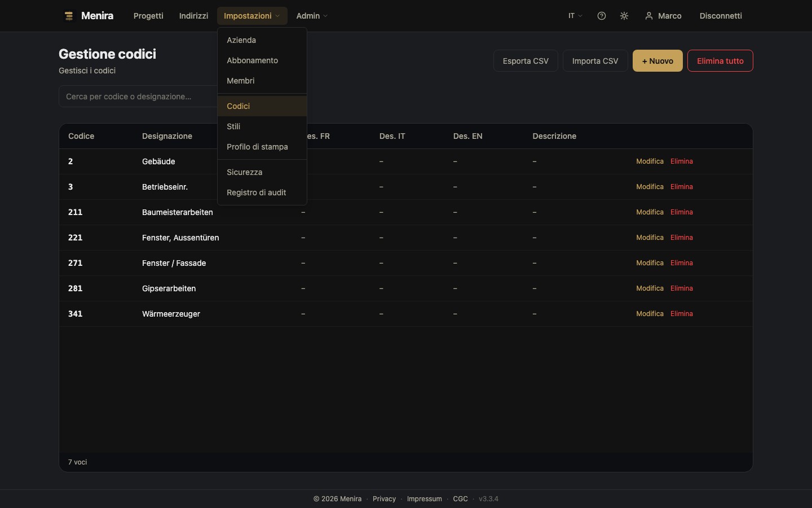Click the Descrizione column header
The image size is (812, 508).
(x=554, y=136)
